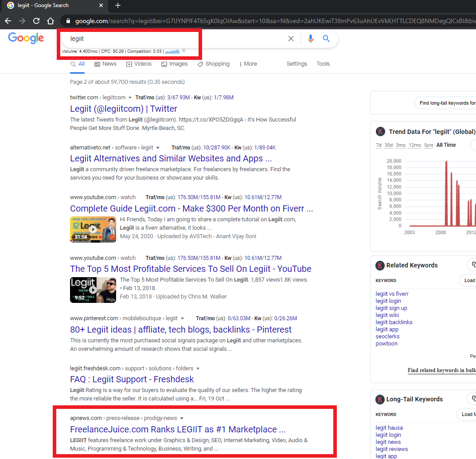This screenshot has width=476, height=459.
Task: Click Find related keywords in bulk
Action: [x=441, y=370]
